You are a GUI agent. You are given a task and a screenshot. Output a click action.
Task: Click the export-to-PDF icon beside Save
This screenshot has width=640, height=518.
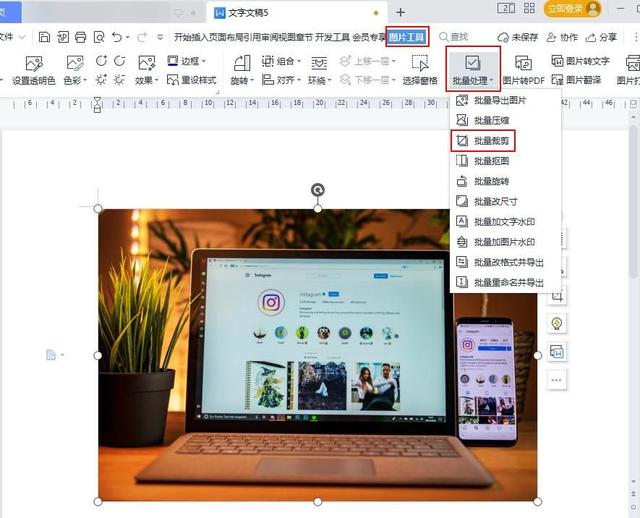[x=63, y=37]
